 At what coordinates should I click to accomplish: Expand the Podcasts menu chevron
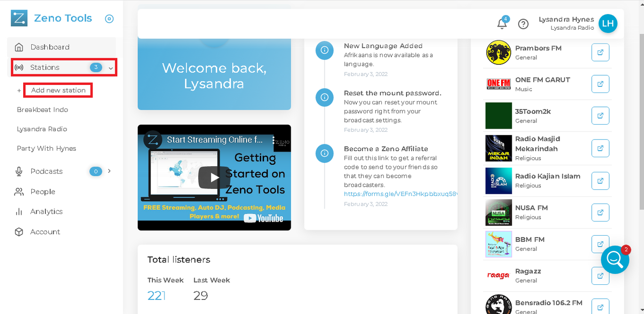[x=109, y=171]
